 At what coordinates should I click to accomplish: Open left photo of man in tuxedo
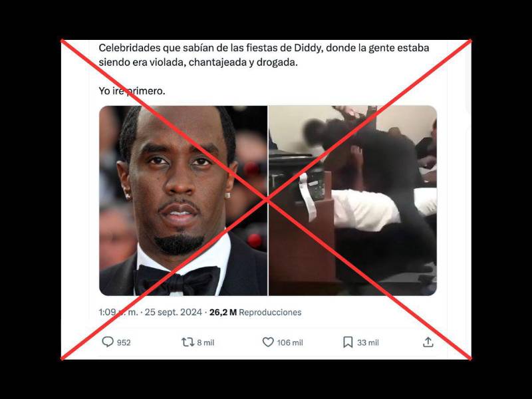184,201
